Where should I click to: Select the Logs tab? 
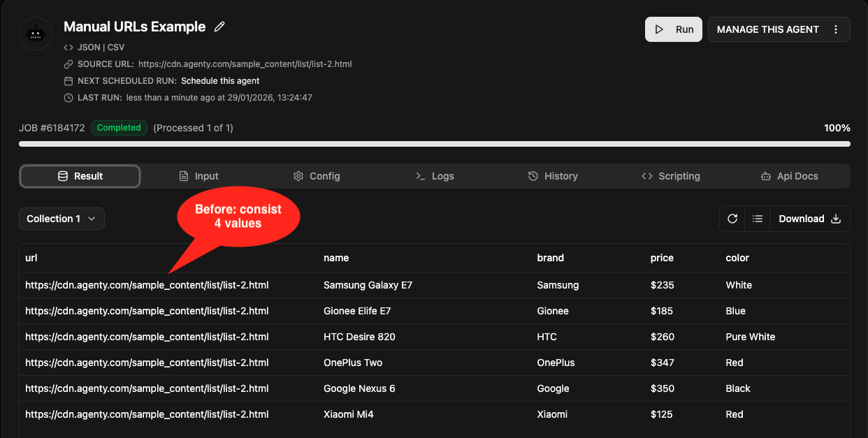pos(435,176)
